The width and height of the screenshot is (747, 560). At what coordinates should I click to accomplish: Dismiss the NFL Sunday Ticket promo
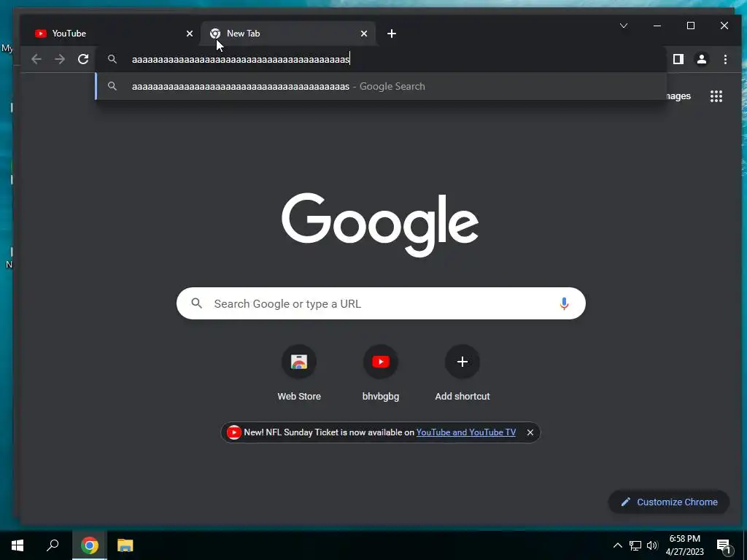(530, 432)
